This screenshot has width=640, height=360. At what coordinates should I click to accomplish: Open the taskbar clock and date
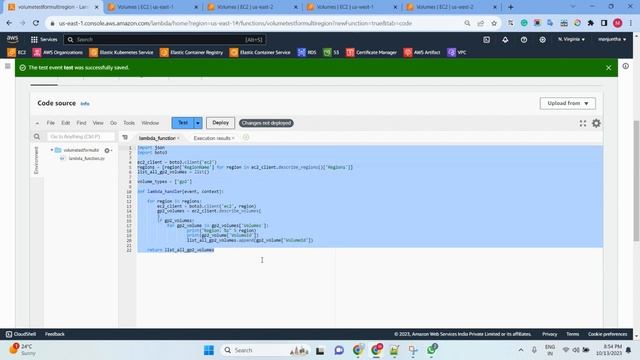608,350
